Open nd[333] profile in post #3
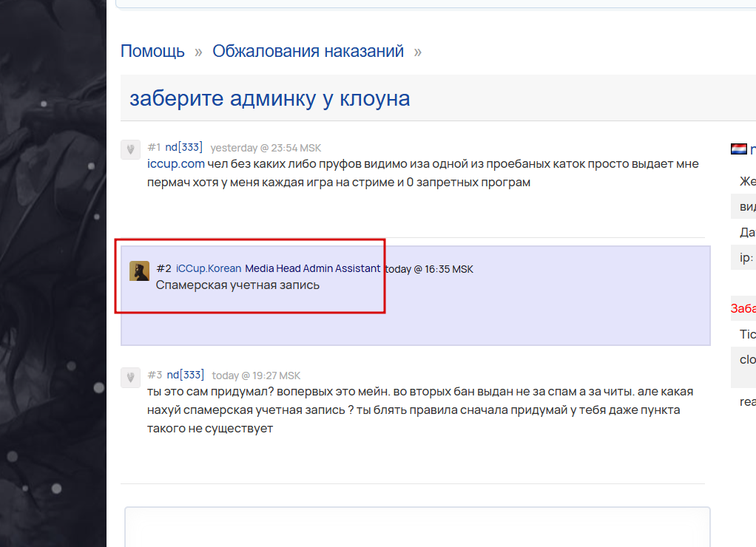The image size is (756, 547). [x=185, y=375]
